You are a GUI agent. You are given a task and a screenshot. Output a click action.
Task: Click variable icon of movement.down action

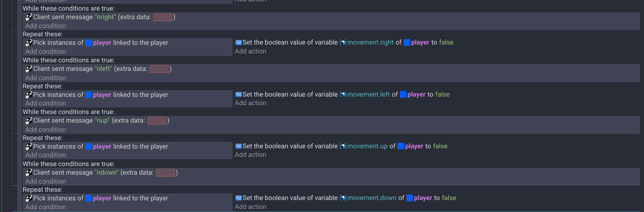[239, 198]
